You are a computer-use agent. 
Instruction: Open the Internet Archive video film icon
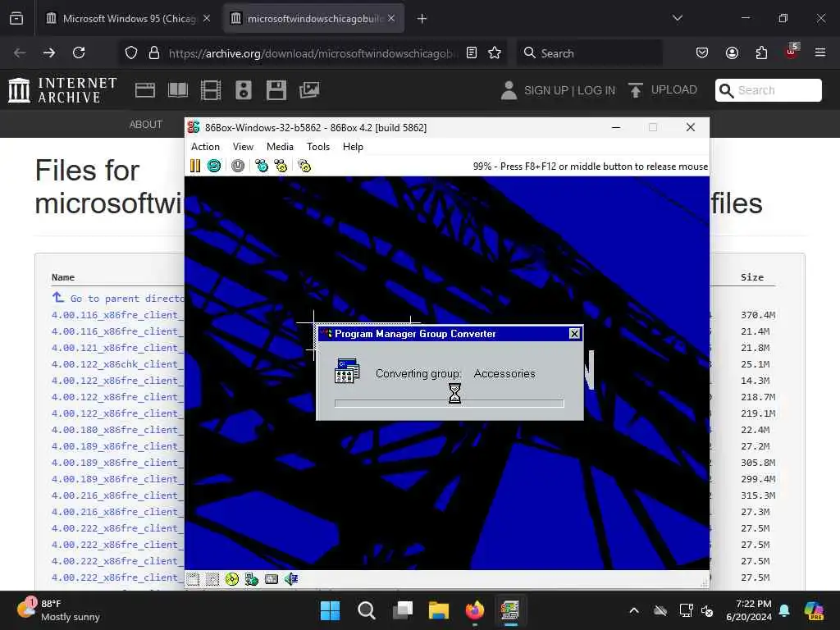pos(211,90)
